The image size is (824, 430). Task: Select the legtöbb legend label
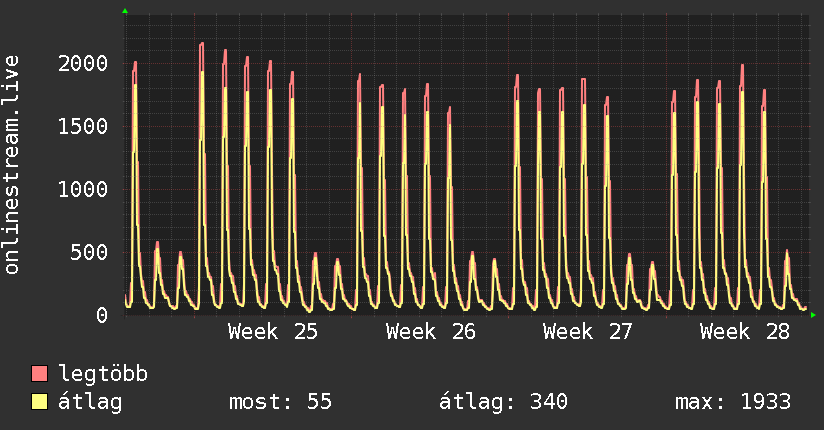point(103,374)
